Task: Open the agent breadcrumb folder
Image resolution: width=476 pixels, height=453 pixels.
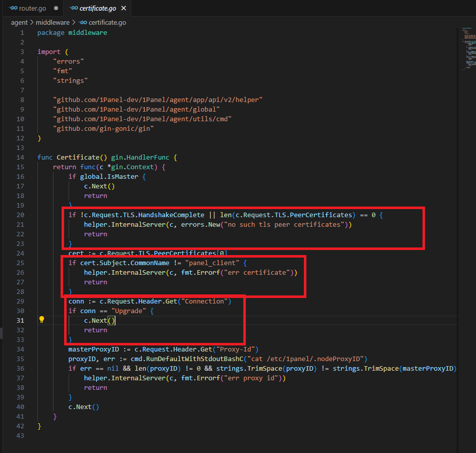Action: click(x=19, y=23)
